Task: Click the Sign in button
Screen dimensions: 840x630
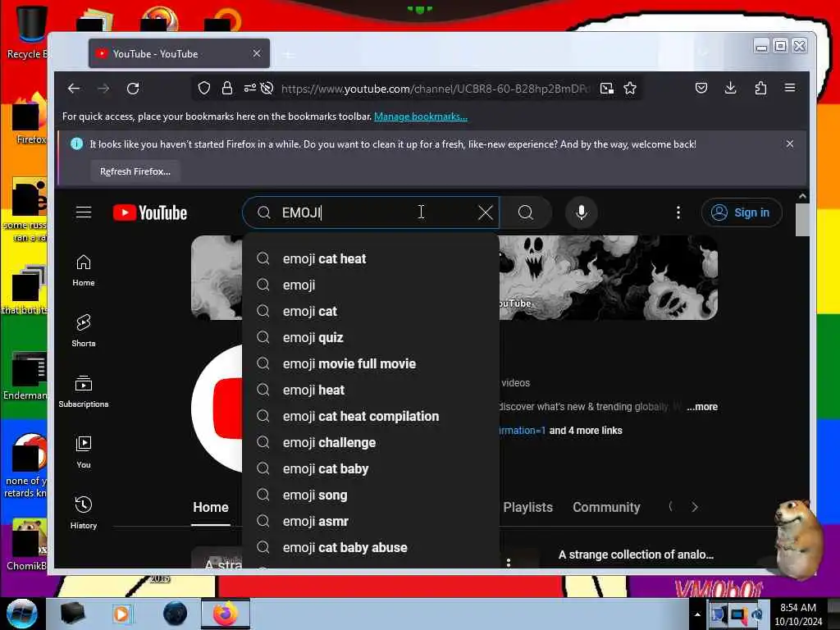Action: point(742,212)
